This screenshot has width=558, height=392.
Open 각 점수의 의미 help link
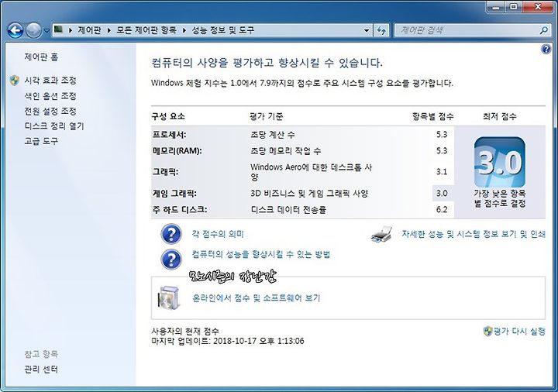[x=218, y=234]
